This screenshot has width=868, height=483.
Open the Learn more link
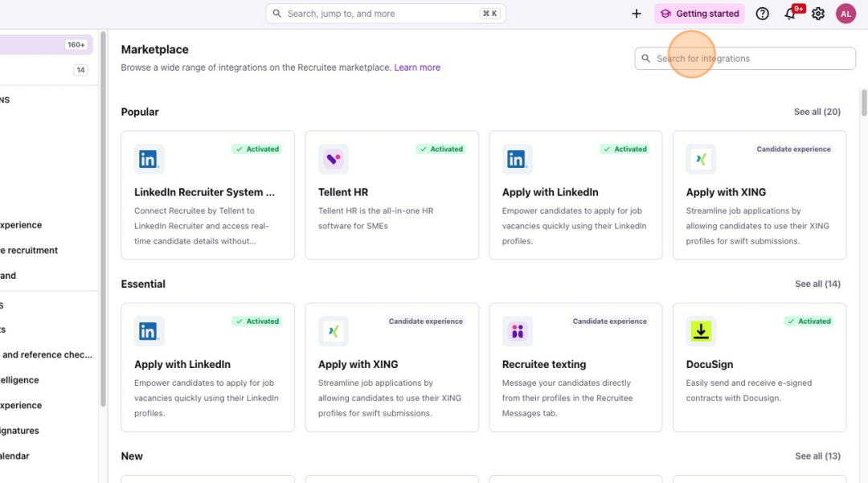[417, 68]
